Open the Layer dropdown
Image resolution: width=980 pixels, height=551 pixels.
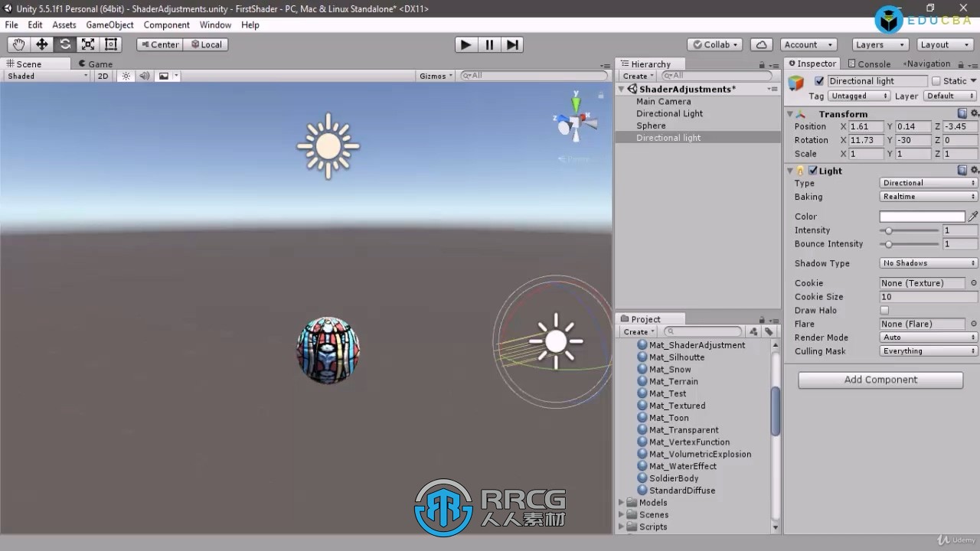[x=949, y=96]
